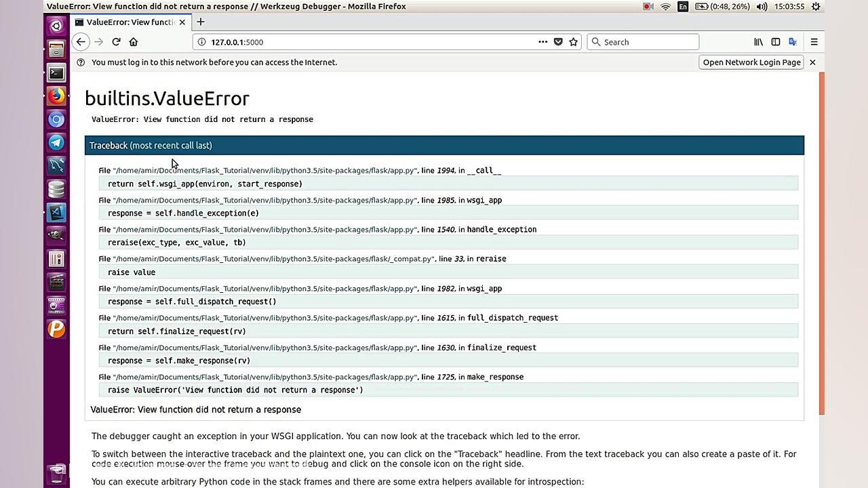The image size is (868, 488).
Task: Open a new browser tab
Action: click(x=200, y=22)
